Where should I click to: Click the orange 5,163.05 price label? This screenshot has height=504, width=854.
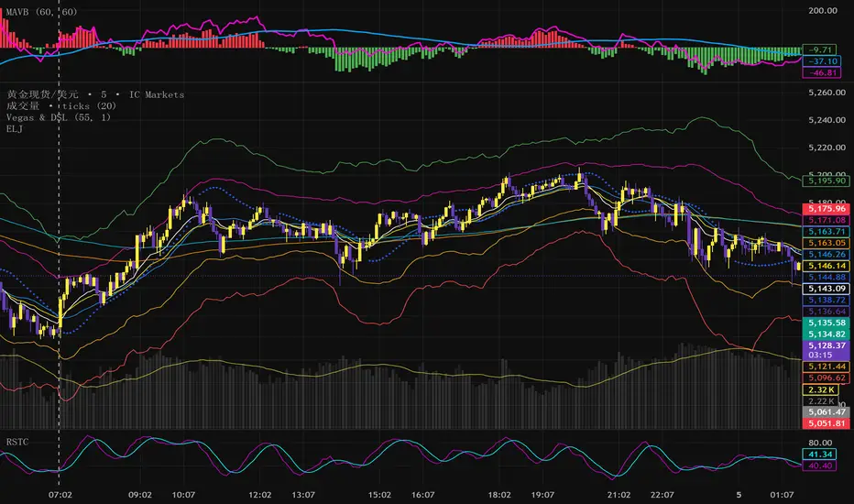point(827,243)
